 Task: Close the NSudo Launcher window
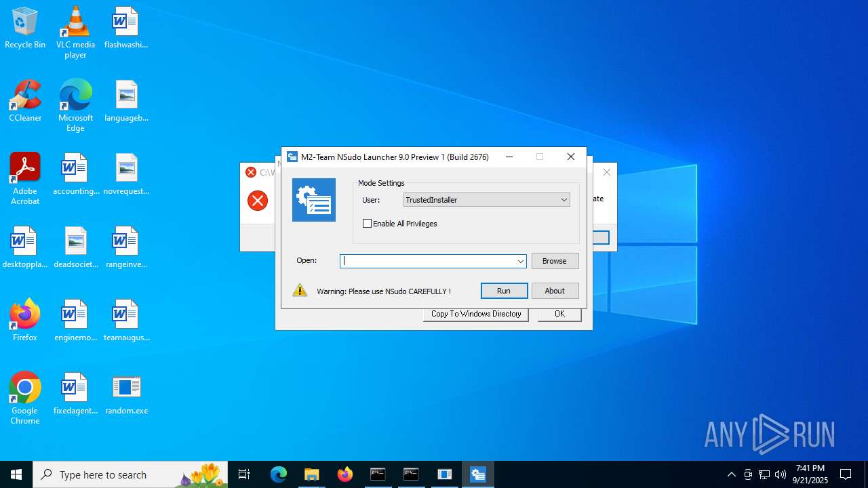571,157
